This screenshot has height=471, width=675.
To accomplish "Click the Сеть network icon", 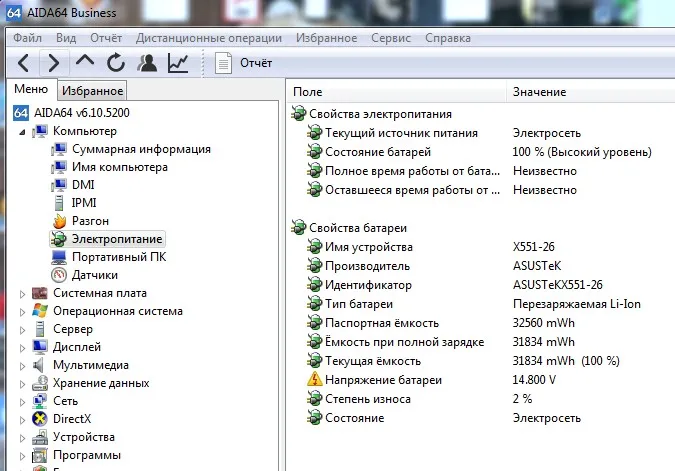I will [x=40, y=401].
